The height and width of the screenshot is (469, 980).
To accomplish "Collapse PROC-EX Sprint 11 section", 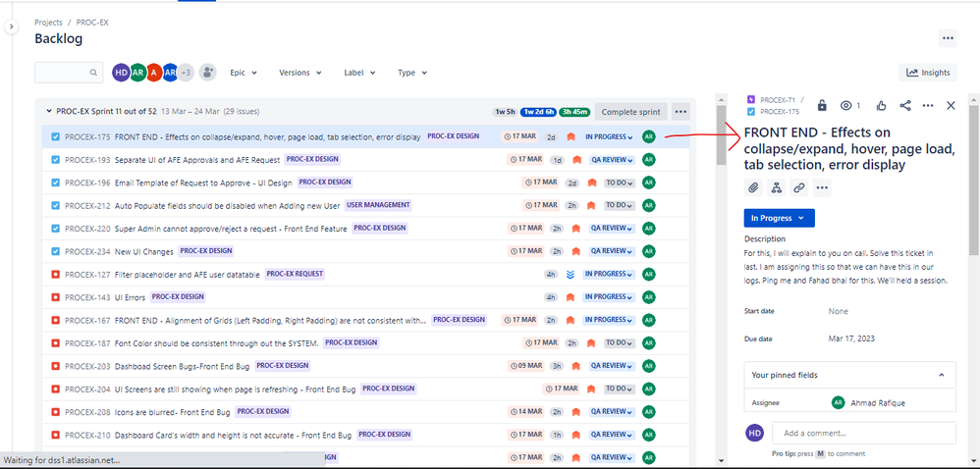I will coord(49,112).
